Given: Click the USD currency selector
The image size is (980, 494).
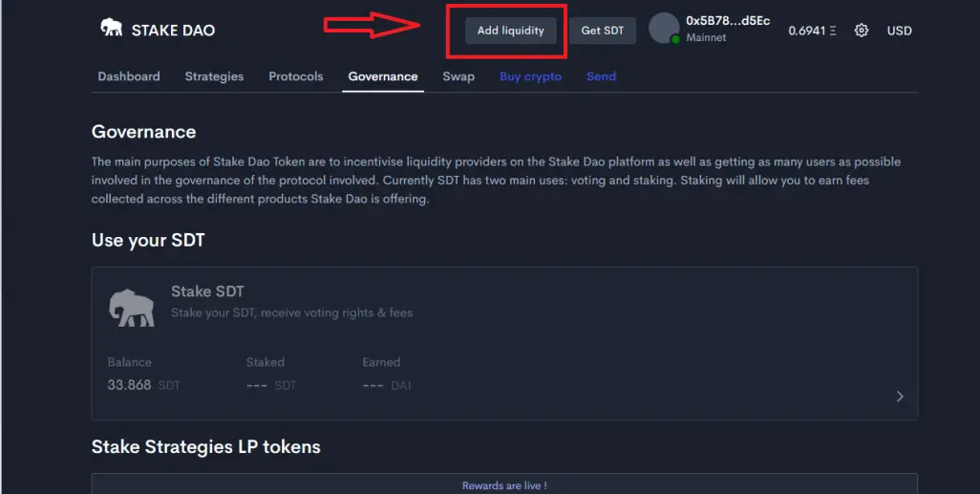Looking at the screenshot, I should click(900, 30).
